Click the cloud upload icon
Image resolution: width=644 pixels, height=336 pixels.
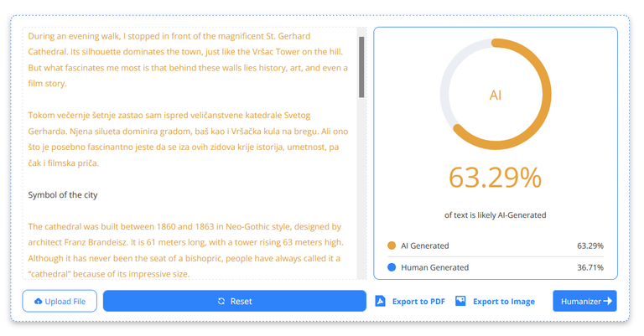[x=38, y=302]
